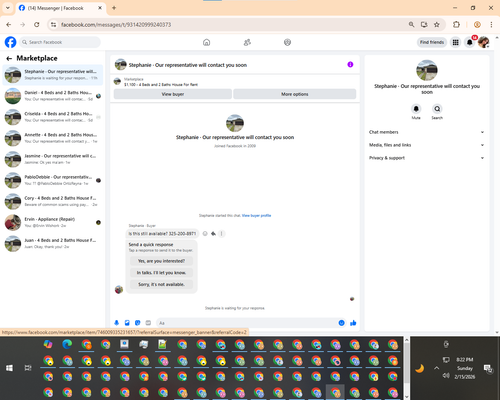Expand the Media, files and links section
The image size is (500, 400).
pos(427,145)
